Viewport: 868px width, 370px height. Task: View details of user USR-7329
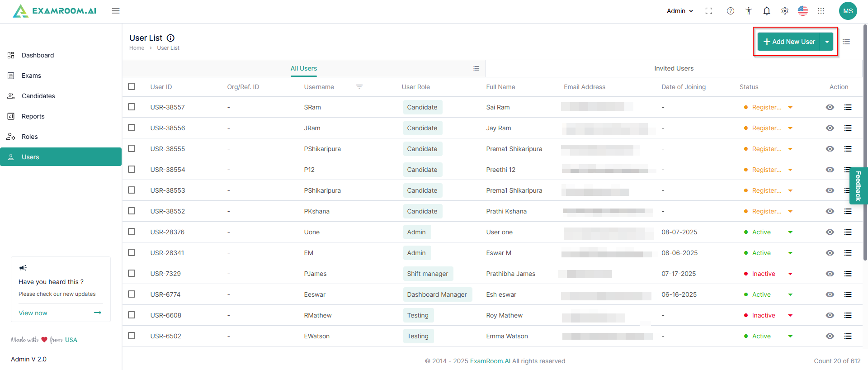(830, 274)
